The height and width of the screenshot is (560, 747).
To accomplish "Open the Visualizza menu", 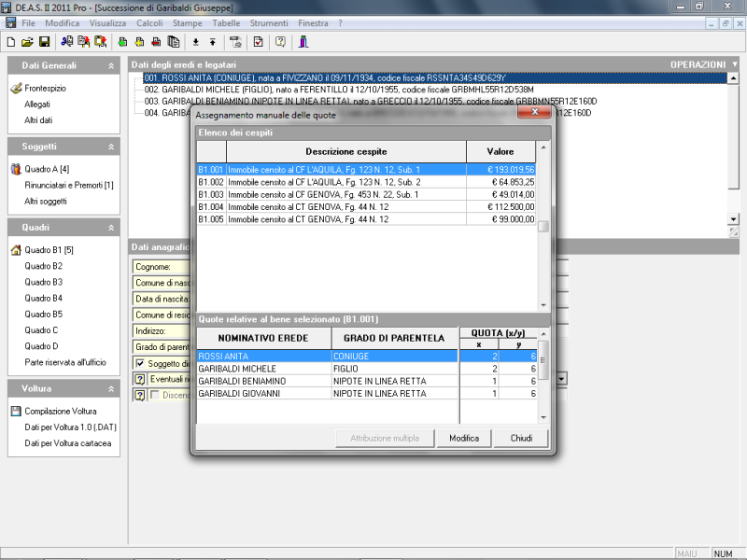I will pos(107,22).
